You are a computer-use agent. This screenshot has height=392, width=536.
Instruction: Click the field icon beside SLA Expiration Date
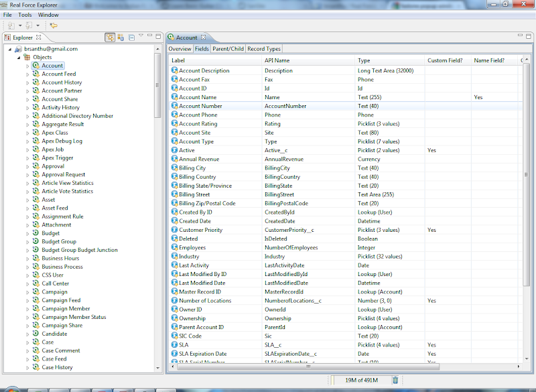174,353
